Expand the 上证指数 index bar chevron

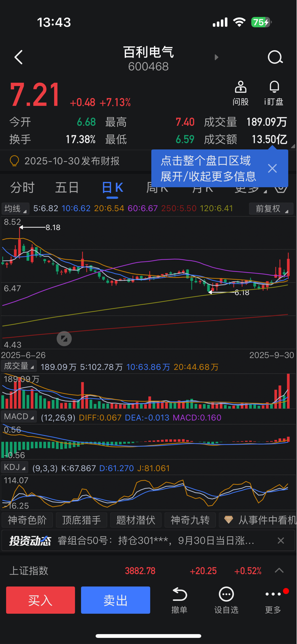[x=279, y=571]
